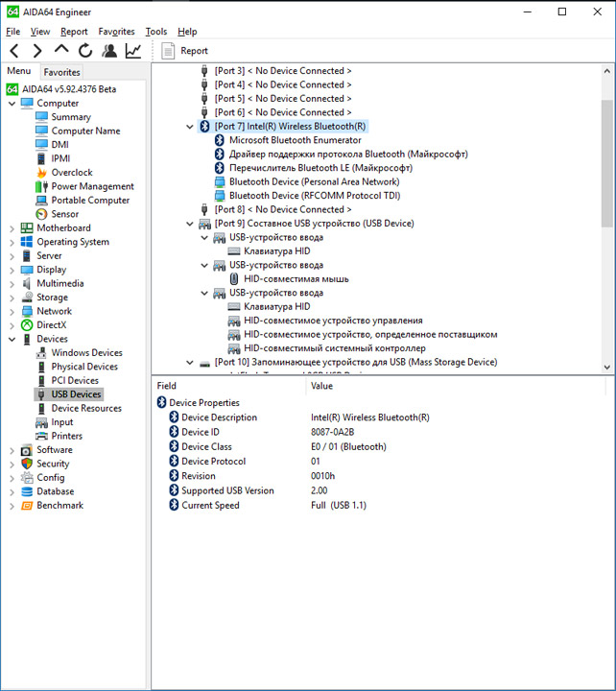Open the File menu

coord(13,32)
